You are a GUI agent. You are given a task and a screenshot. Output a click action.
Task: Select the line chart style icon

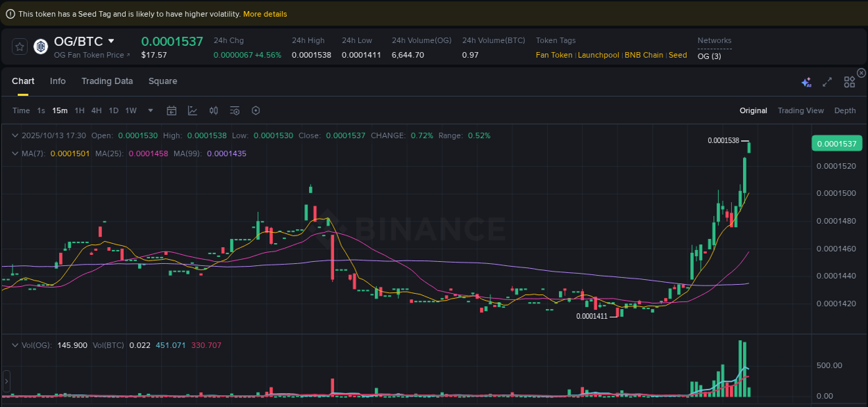[192, 110]
